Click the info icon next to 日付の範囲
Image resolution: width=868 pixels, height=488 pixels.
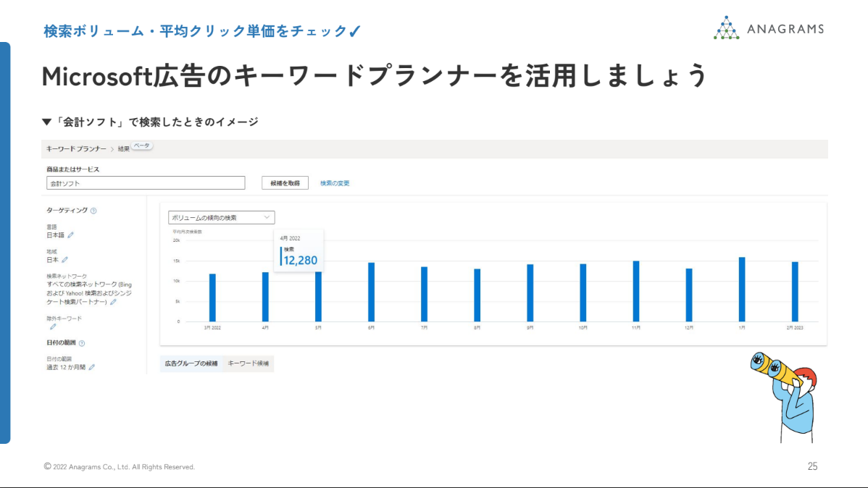coord(82,343)
